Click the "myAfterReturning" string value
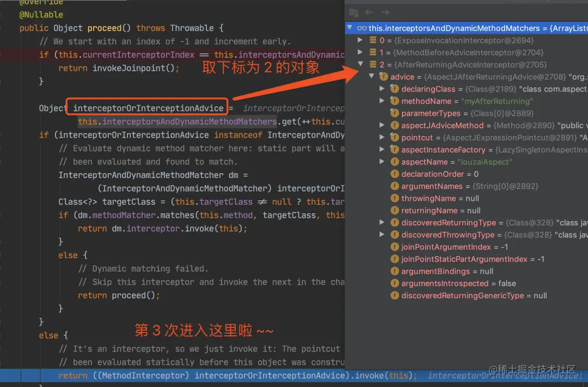This screenshot has height=387, width=588. [x=497, y=101]
